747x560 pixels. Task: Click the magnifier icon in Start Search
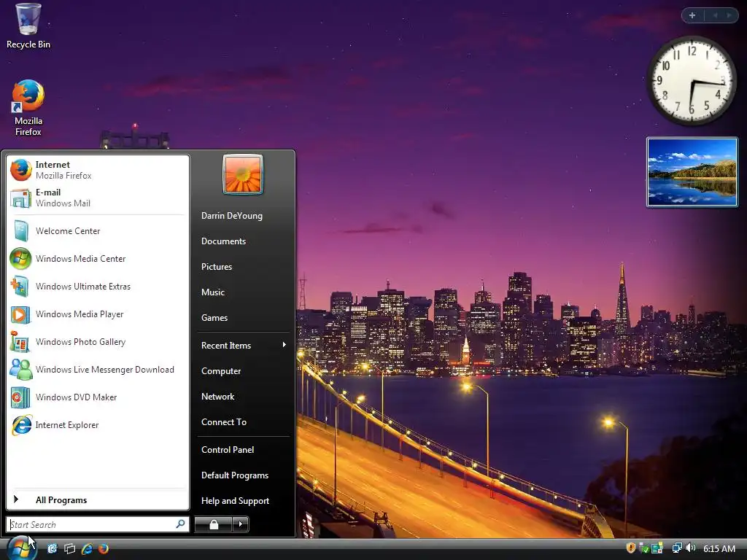tap(180, 524)
